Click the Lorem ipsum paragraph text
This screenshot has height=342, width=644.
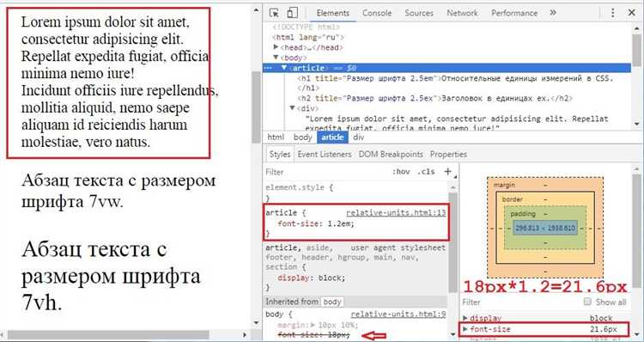118,82
